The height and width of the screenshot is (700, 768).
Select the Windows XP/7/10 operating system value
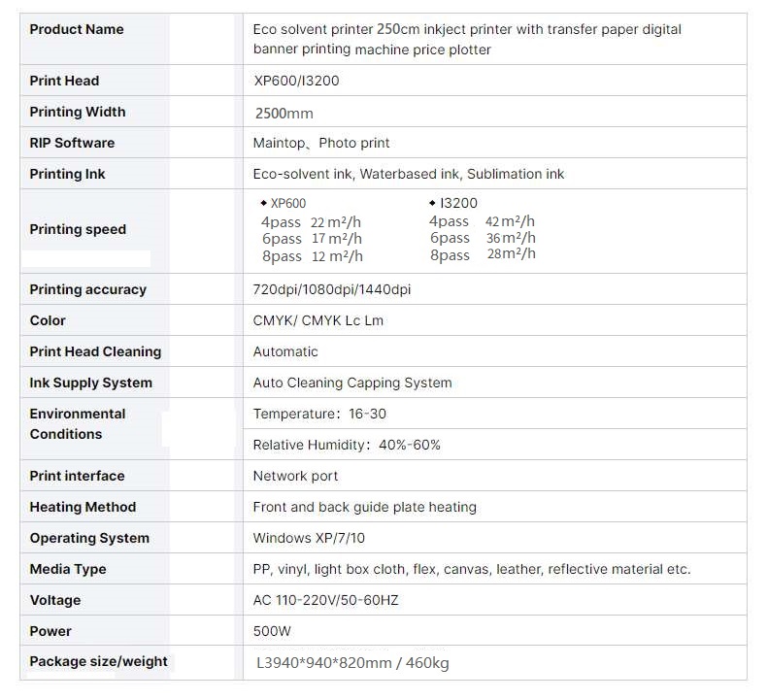click(x=309, y=538)
